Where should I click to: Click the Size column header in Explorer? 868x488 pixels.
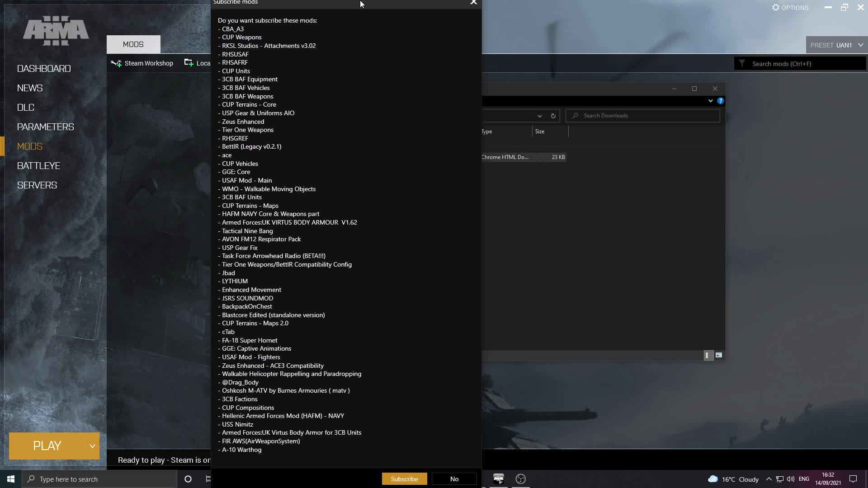point(550,131)
